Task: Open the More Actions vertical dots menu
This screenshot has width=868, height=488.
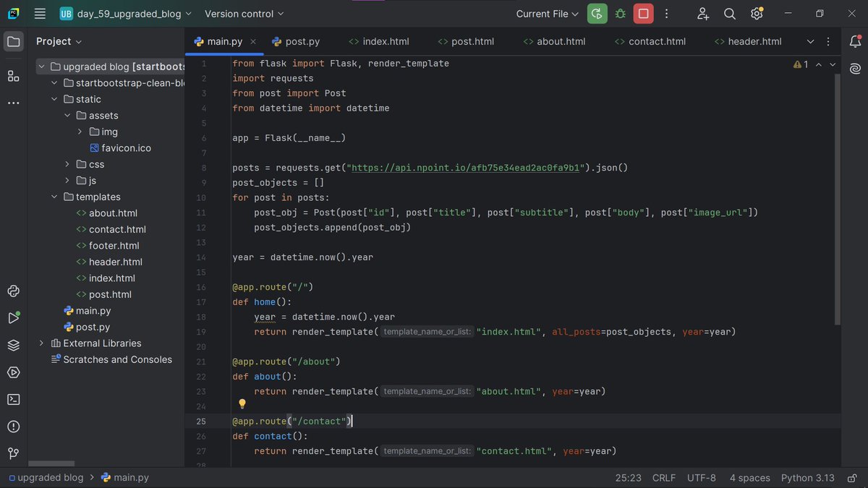Action: click(x=666, y=14)
